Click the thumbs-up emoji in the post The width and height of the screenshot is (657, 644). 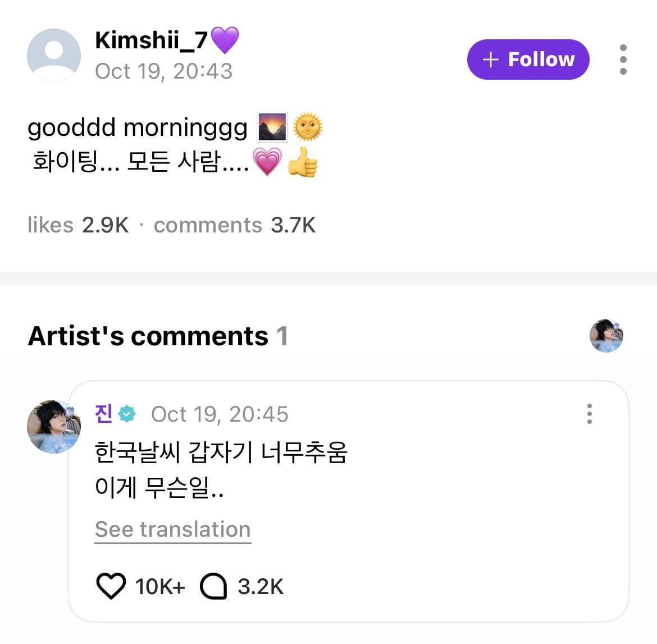(303, 163)
